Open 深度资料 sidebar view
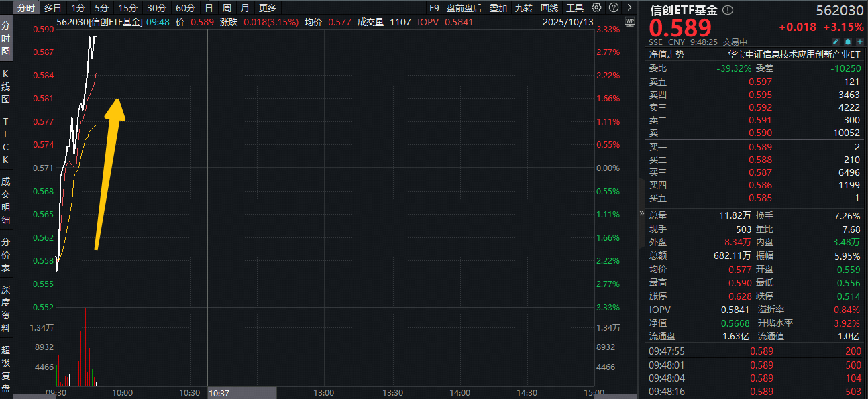 point(6,309)
